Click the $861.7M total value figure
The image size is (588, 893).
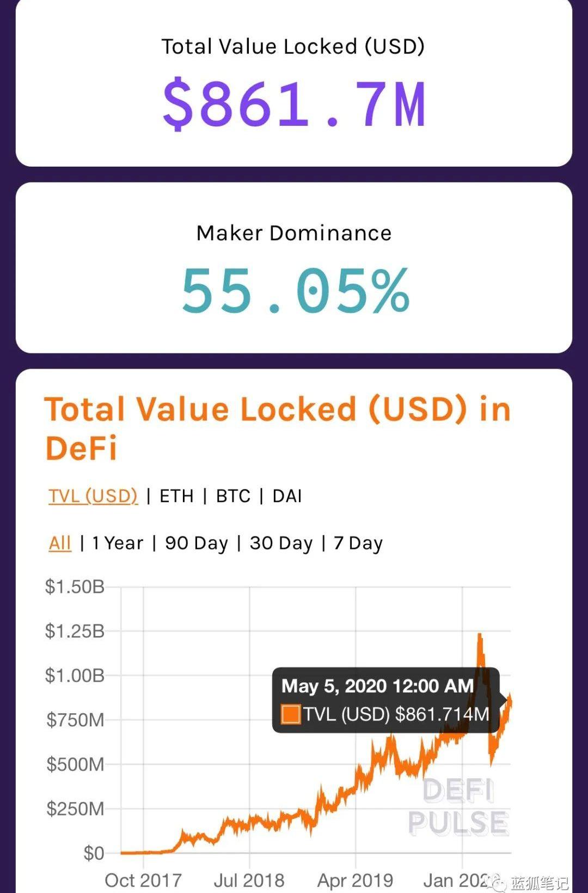point(294,103)
